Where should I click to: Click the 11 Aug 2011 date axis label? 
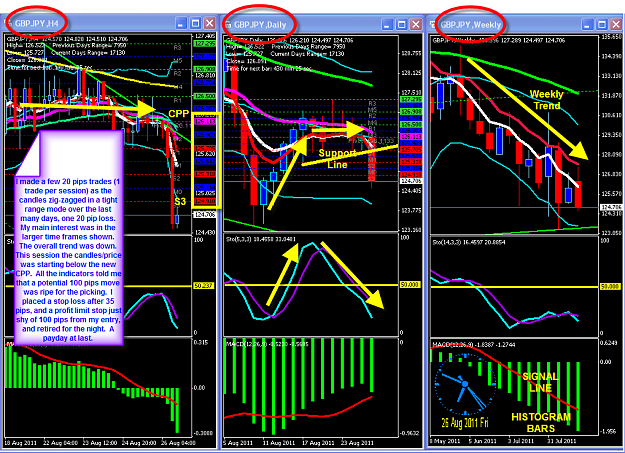279,443
